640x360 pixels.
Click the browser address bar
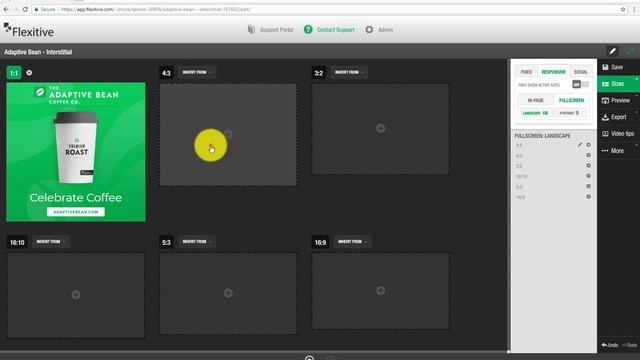point(327,9)
